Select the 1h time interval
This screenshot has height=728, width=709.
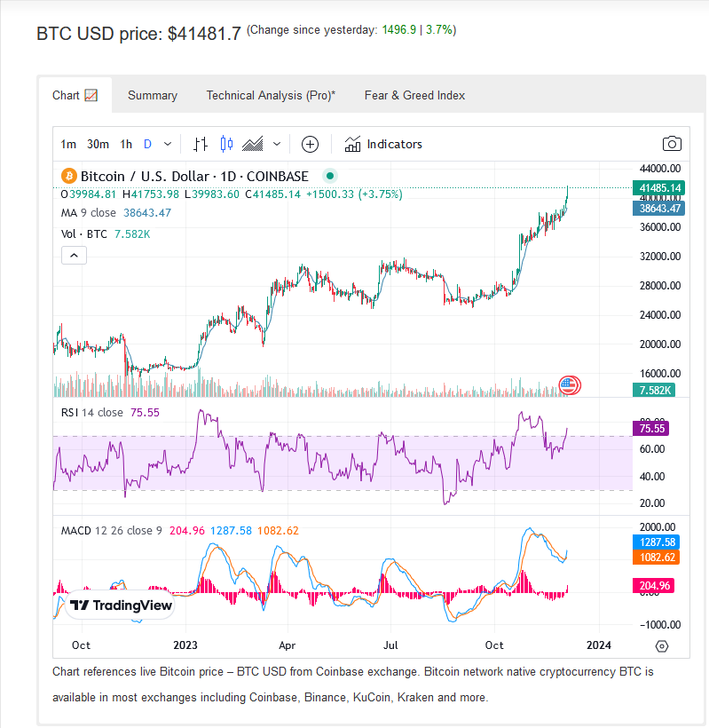coord(126,145)
